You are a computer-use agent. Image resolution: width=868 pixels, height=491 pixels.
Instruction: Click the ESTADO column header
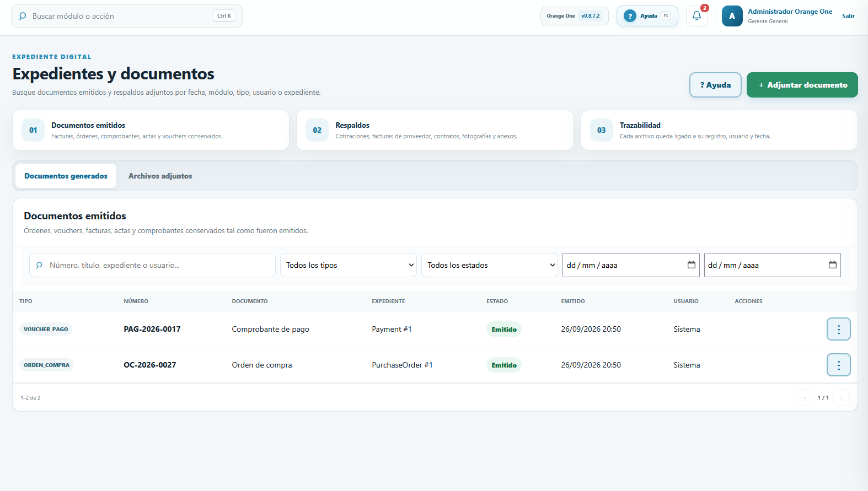pyautogui.click(x=497, y=301)
